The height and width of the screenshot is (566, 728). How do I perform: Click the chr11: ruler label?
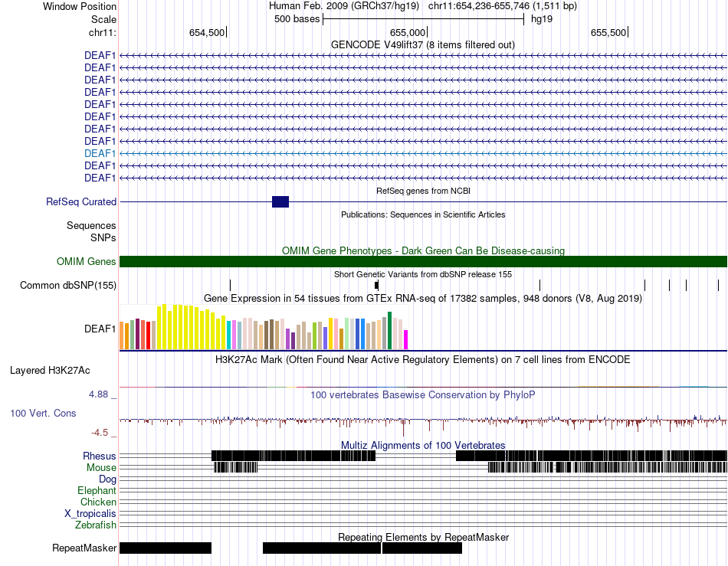(x=102, y=32)
